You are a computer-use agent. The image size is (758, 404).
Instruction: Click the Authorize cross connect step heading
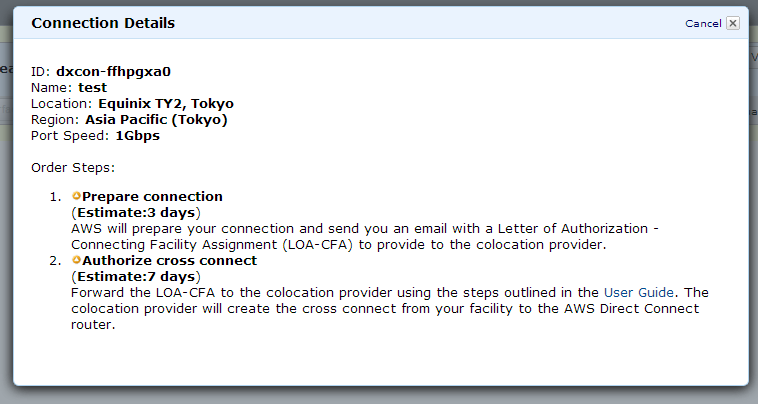[169, 260]
